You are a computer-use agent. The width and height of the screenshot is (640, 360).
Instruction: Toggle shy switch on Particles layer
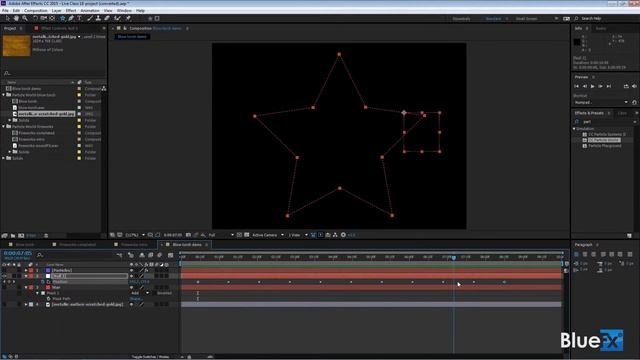131,270
